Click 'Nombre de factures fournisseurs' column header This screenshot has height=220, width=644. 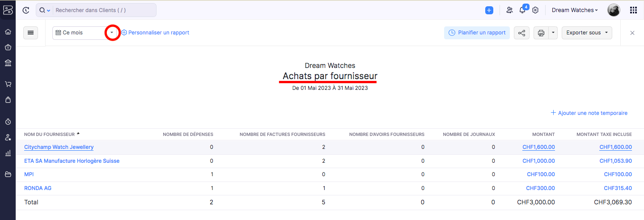(282, 134)
